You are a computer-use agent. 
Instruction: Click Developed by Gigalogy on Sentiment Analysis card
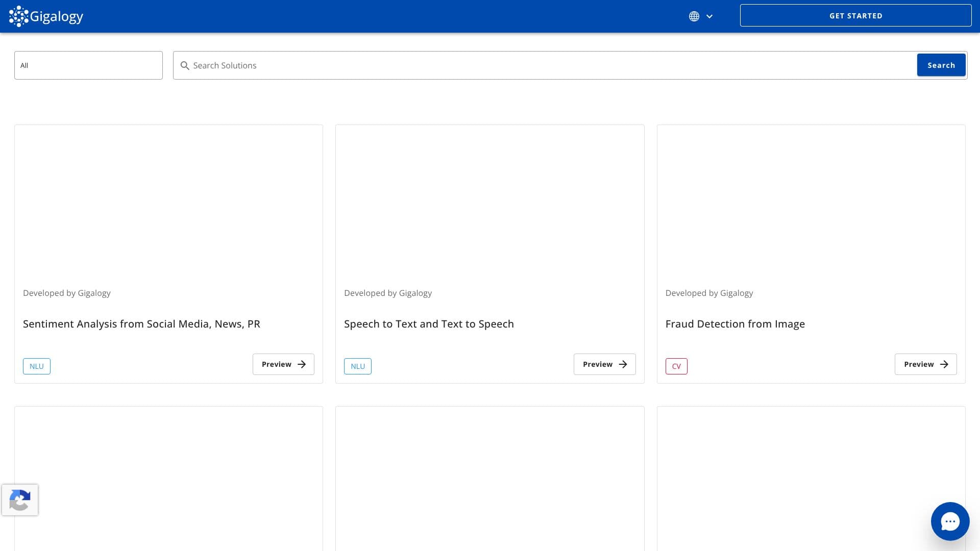click(67, 293)
